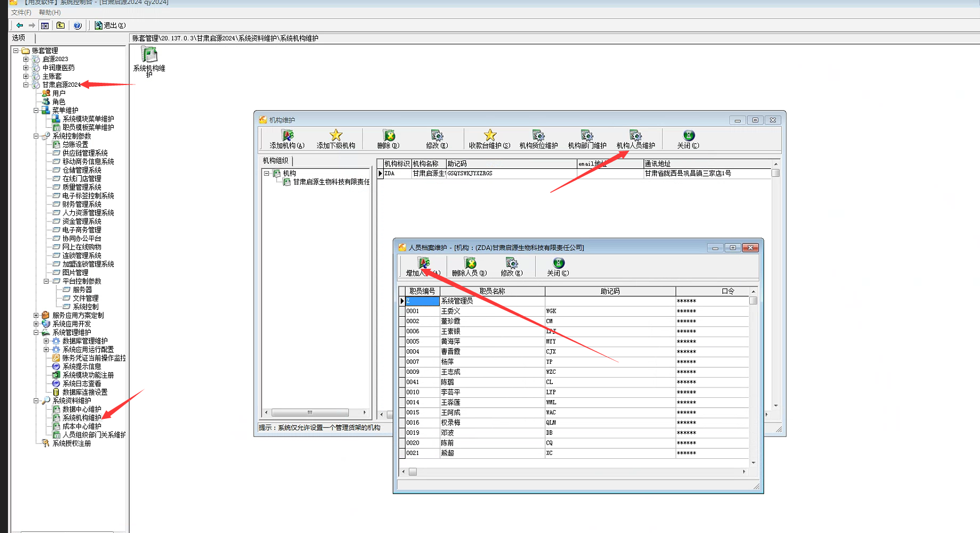Click 助记码 header in 人员 table

coord(610,291)
